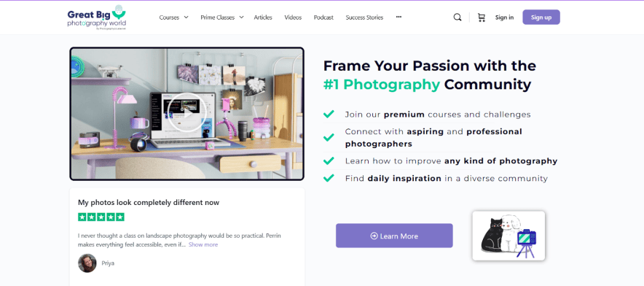Open Success Stories page
Screen dimensions: 644x286
coord(364,18)
